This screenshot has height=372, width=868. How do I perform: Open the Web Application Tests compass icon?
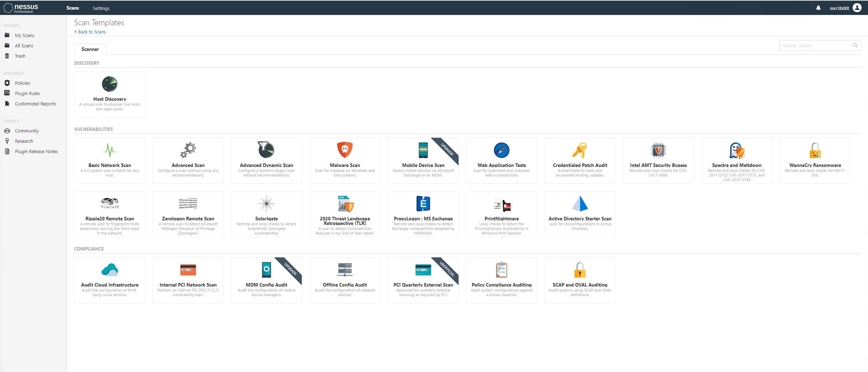(502, 150)
